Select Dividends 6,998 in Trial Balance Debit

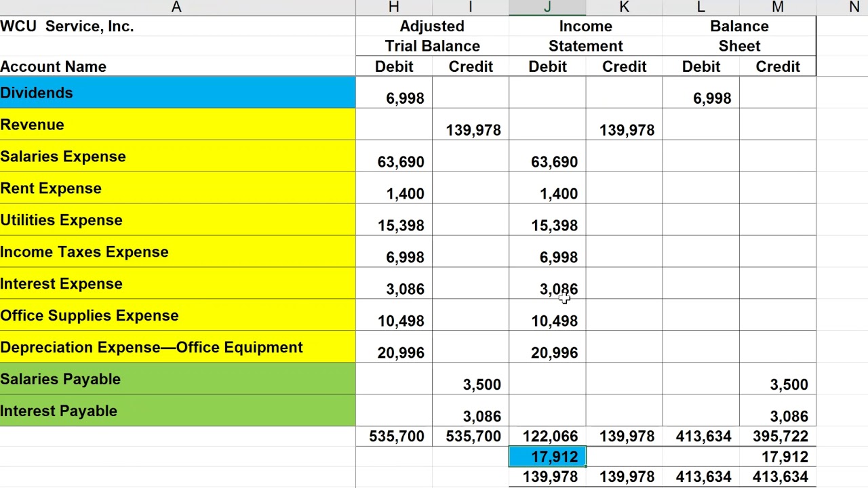click(394, 93)
